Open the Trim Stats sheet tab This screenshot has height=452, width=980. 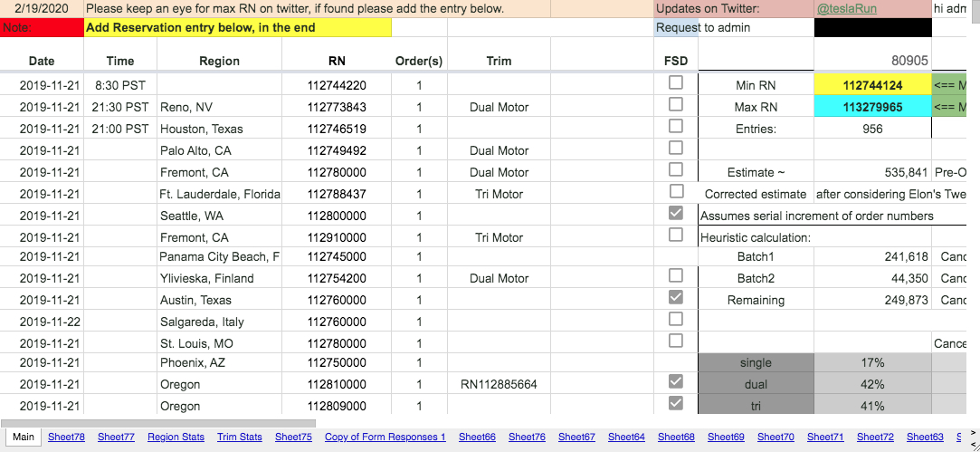pos(239,437)
